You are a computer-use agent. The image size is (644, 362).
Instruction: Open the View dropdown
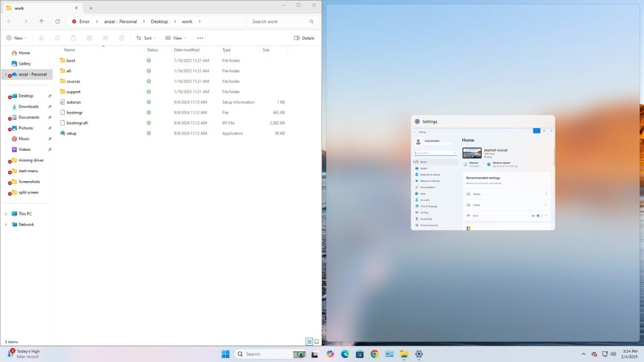click(175, 38)
